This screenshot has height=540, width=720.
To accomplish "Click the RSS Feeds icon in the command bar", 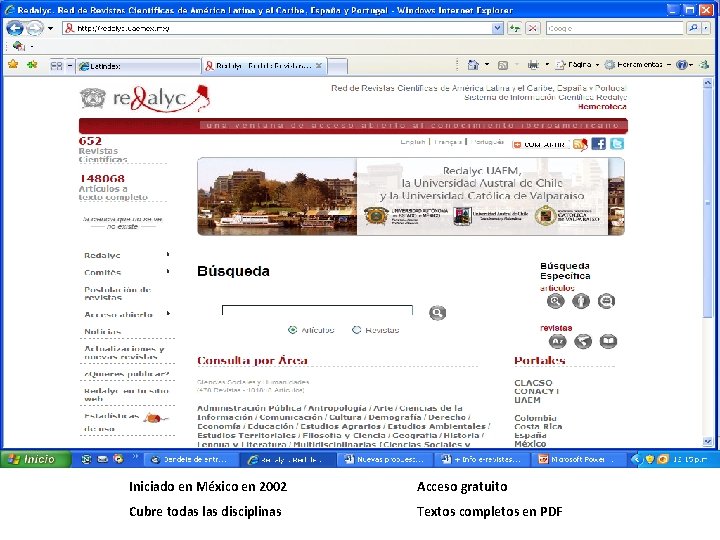I will pos(503,65).
